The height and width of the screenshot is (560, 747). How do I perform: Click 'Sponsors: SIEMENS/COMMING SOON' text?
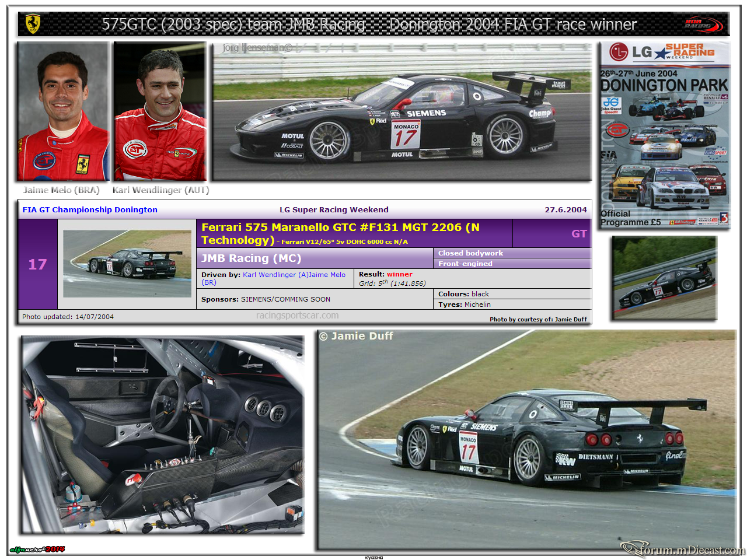click(266, 299)
